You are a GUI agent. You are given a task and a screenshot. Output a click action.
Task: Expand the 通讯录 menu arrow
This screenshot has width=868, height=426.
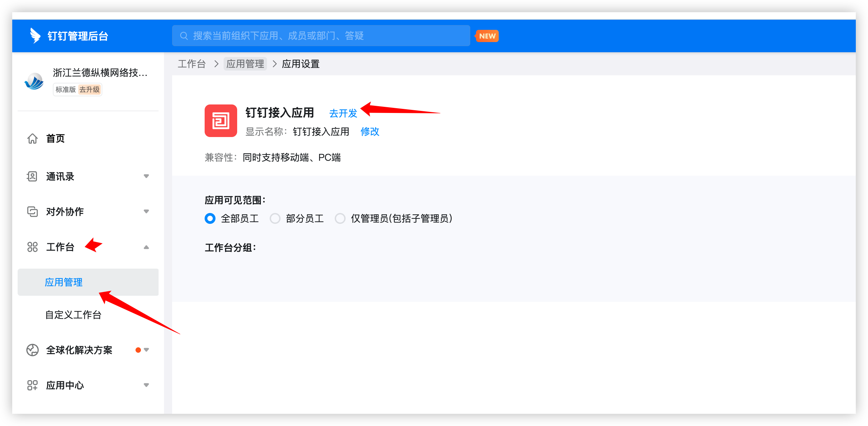point(146,176)
